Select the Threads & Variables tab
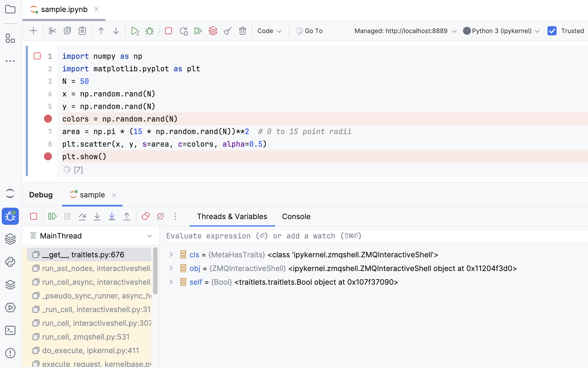588x368 pixels. [x=232, y=217]
